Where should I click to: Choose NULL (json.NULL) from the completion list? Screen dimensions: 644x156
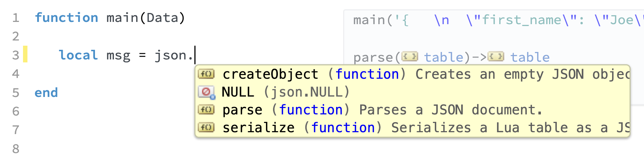(x=286, y=92)
